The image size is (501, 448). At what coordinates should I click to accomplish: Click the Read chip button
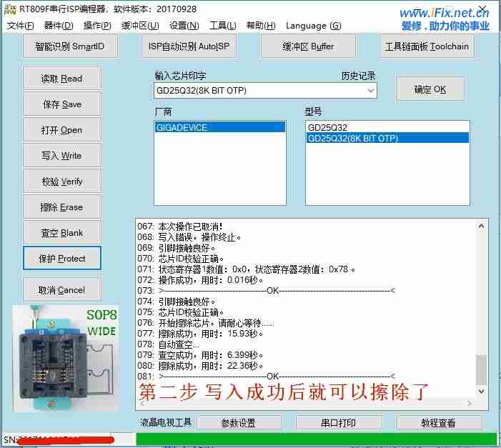point(62,79)
